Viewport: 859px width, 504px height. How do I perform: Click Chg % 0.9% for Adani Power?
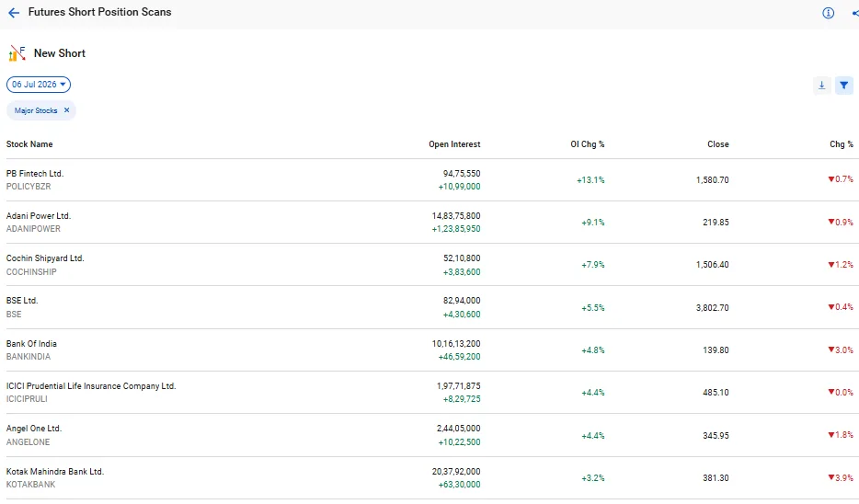pyautogui.click(x=841, y=222)
